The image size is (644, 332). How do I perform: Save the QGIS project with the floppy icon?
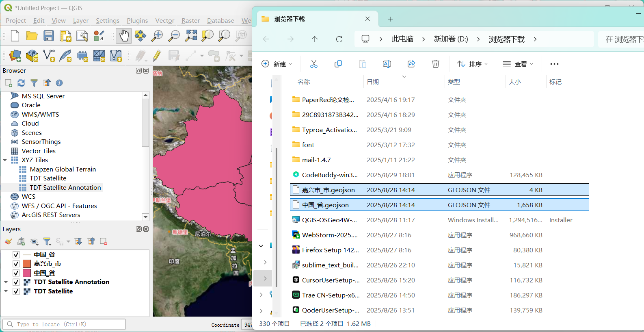point(49,36)
